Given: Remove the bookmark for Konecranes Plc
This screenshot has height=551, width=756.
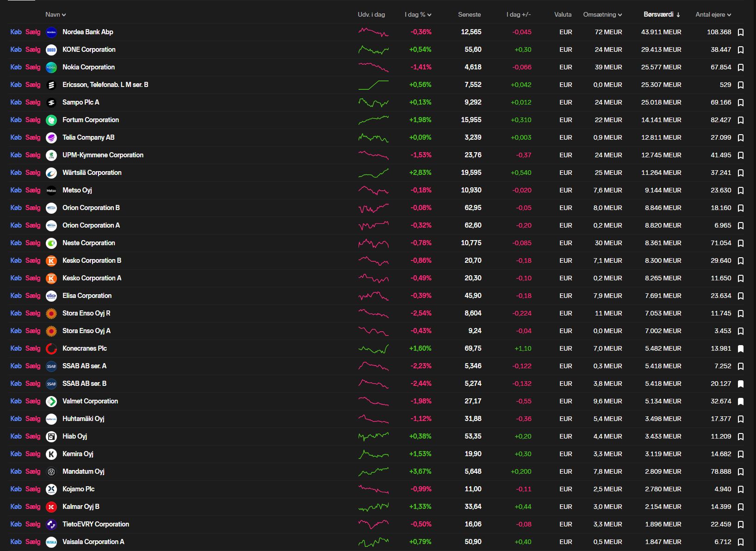Looking at the screenshot, I should (x=741, y=349).
